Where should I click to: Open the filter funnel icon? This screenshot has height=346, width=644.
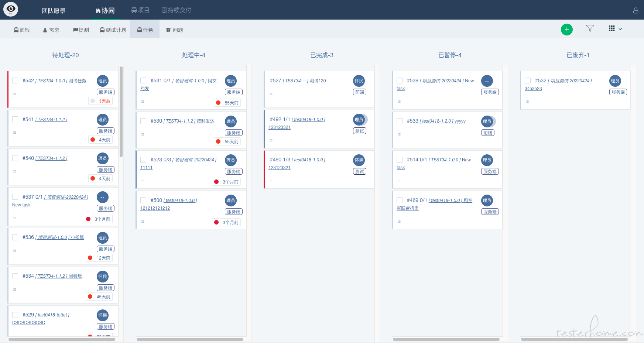(x=590, y=28)
